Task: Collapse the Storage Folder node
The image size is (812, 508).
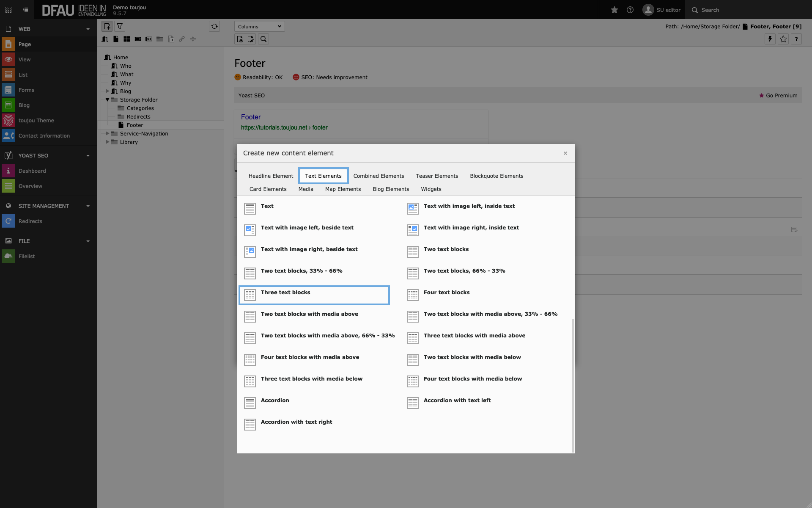Action: 107,99
